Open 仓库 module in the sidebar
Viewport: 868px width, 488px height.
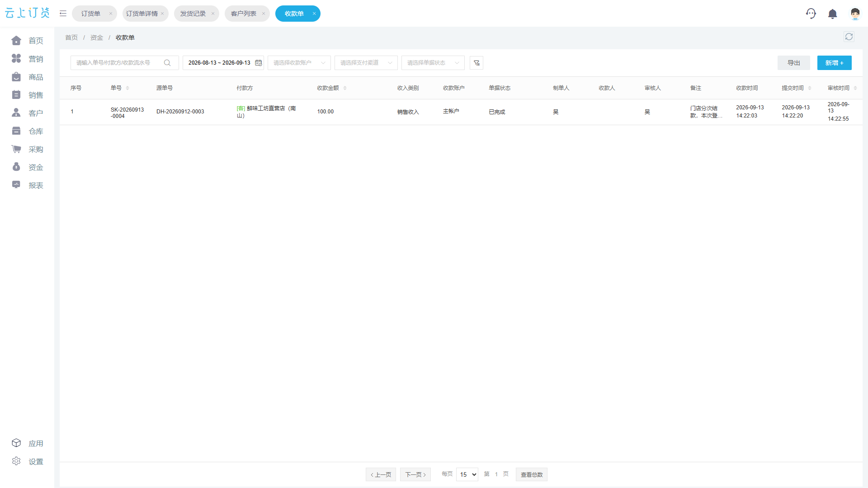coord(28,131)
